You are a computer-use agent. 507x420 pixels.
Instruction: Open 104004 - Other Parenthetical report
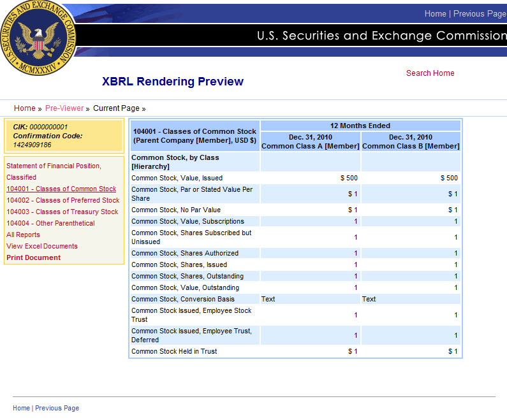coord(51,223)
